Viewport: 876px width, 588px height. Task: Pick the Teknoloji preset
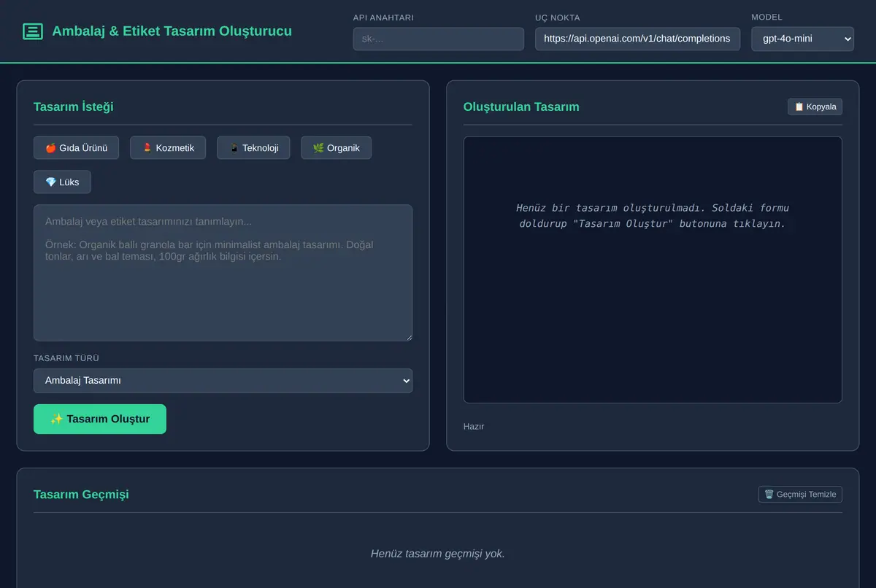click(x=253, y=148)
